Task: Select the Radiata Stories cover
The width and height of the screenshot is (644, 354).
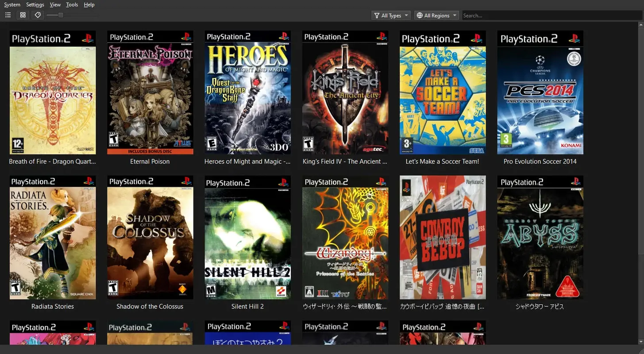Action: 53,237
